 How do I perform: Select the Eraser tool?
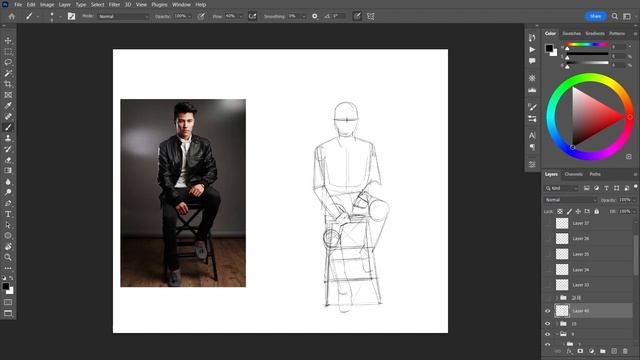click(x=8, y=160)
